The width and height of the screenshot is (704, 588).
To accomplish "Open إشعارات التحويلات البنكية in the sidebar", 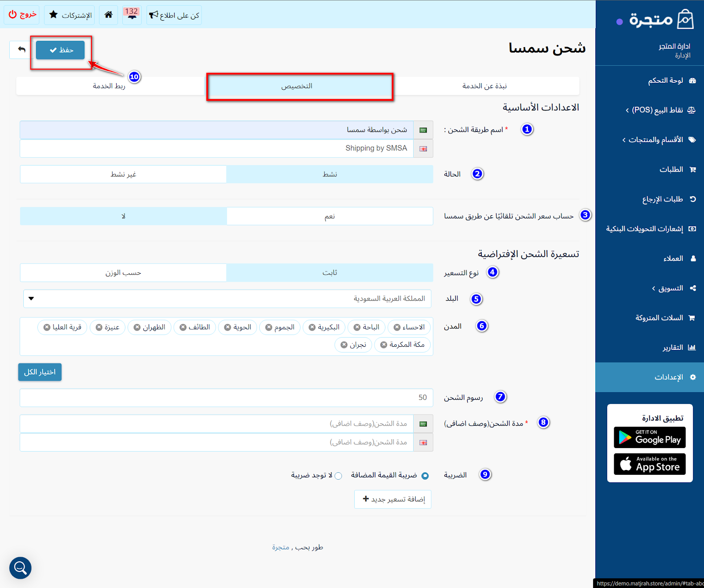I will click(651, 229).
